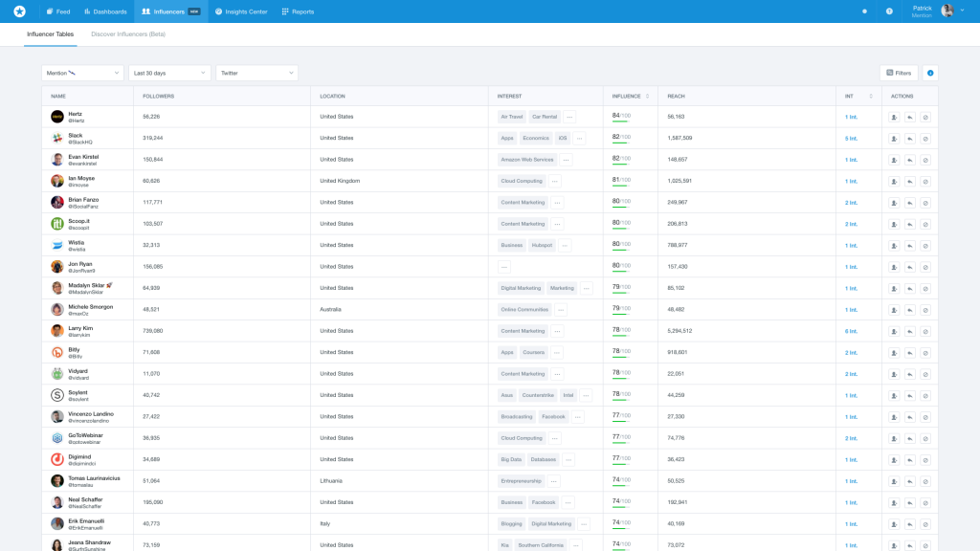
Task: Sort table by the INT column arrows
Action: pos(871,97)
